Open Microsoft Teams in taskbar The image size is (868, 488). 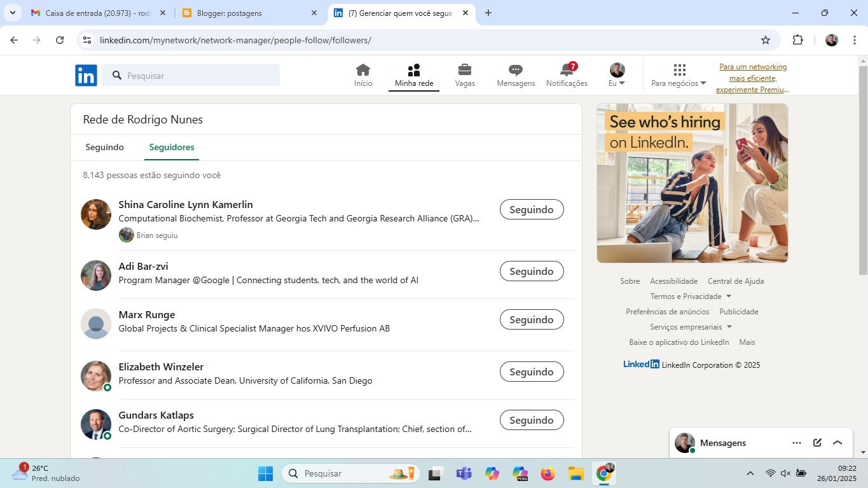pos(464,473)
